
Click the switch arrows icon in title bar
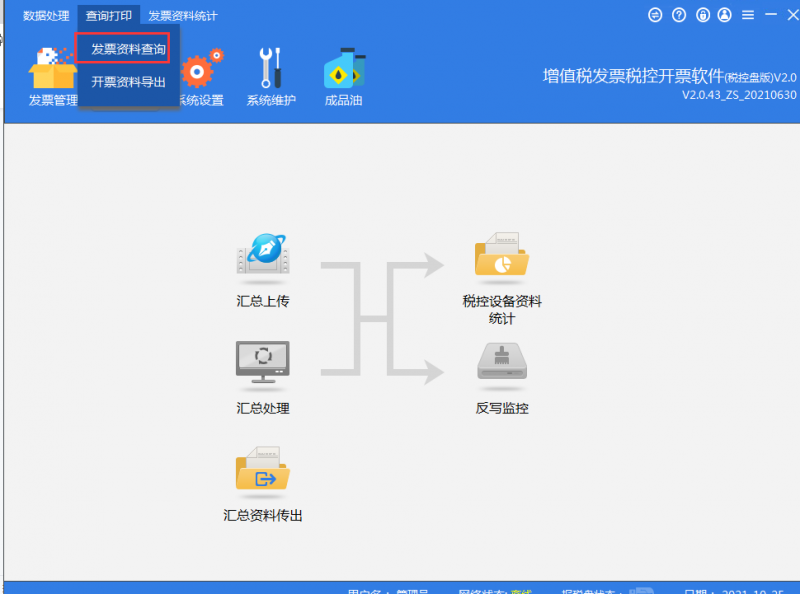(656, 15)
